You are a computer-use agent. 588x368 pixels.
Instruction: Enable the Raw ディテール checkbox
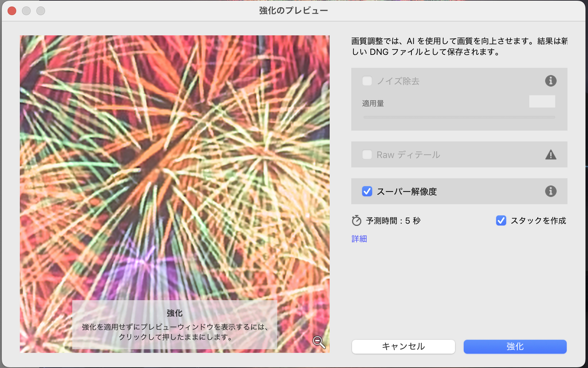[367, 154]
